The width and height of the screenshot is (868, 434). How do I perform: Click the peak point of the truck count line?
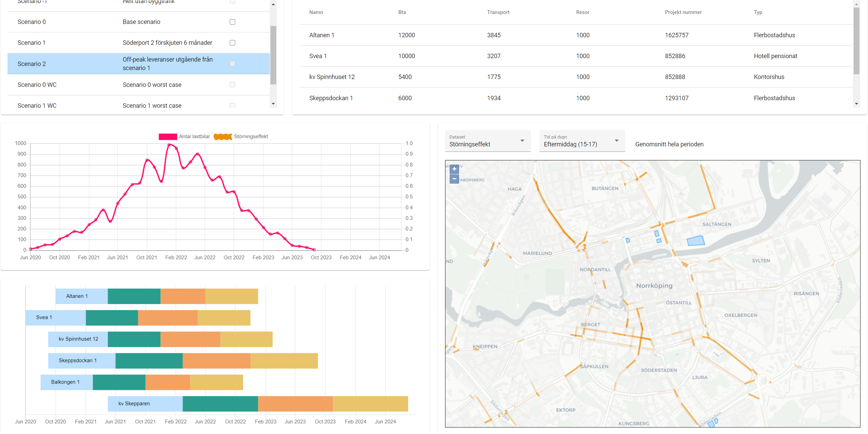point(169,145)
